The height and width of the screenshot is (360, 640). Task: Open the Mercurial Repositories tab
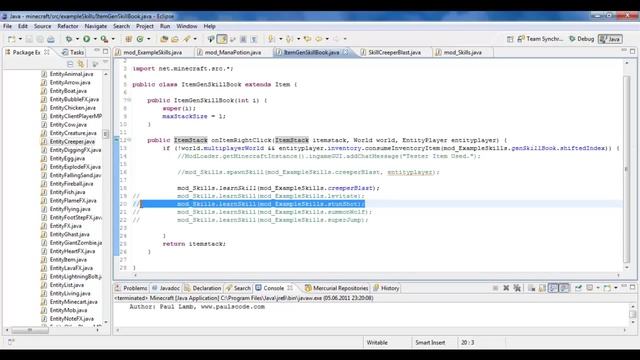(x=336, y=288)
